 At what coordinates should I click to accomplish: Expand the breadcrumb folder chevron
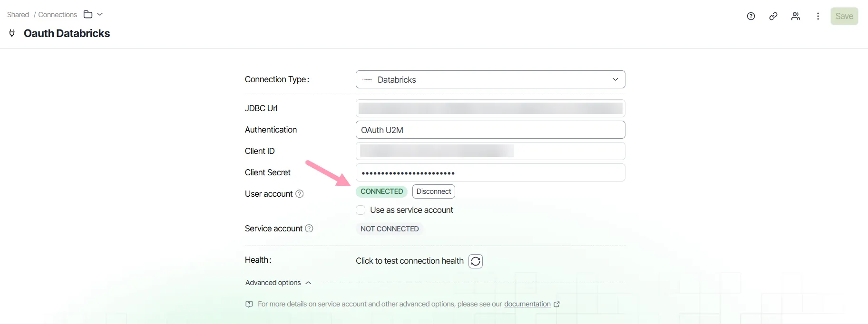(x=100, y=14)
